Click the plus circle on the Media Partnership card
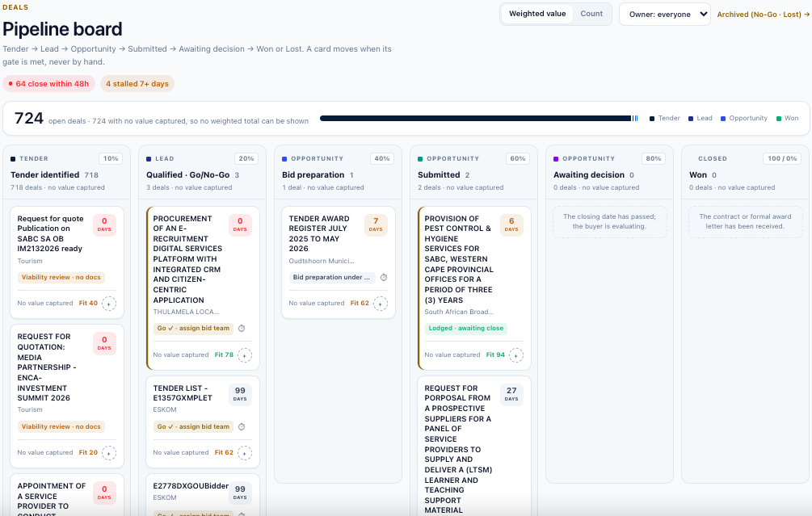This screenshot has width=812, height=516. [109, 453]
